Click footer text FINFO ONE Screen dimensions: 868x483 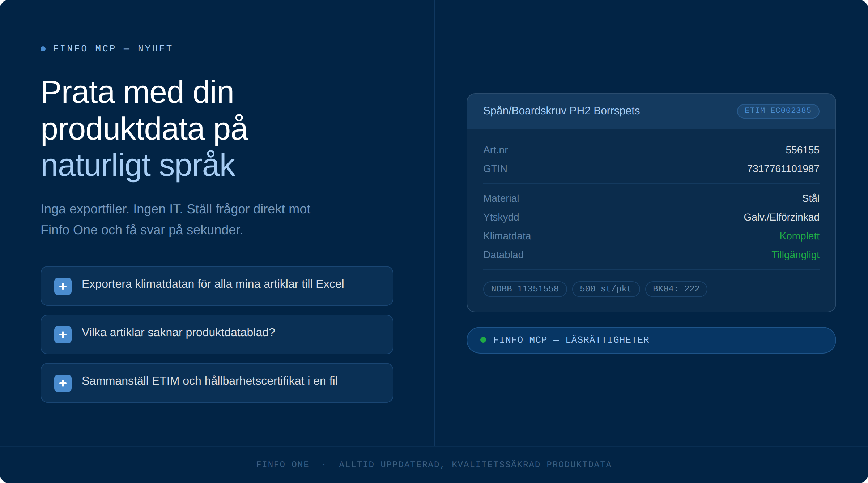282,464
